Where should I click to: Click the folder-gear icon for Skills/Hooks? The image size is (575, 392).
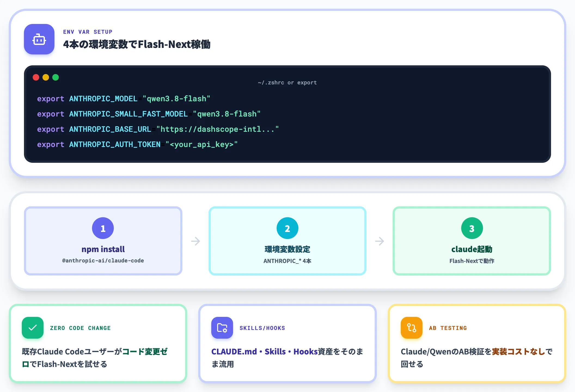(x=222, y=328)
